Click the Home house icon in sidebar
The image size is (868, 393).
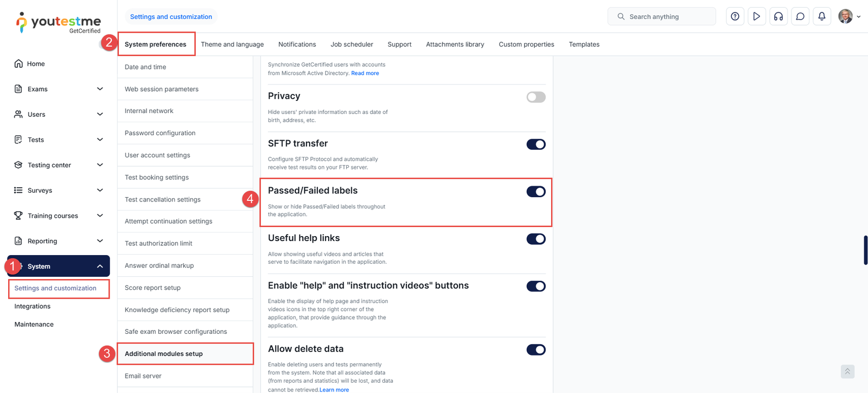(18, 64)
